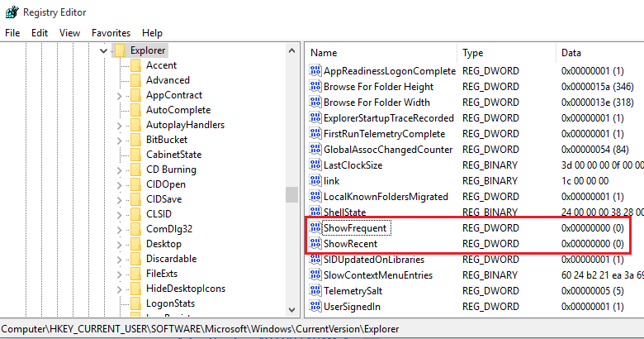
Task: Expand the HideDesktopIcons key arrow
Action: (x=119, y=289)
